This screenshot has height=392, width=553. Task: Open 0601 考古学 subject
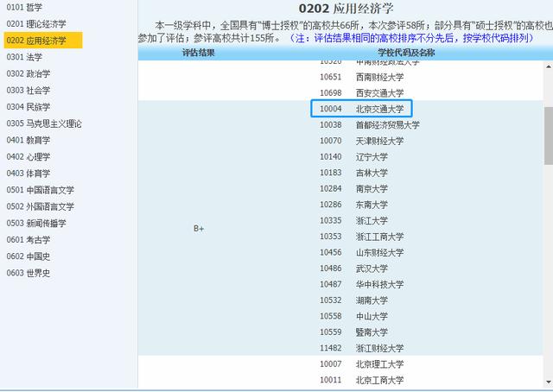click(x=29, y=239)
